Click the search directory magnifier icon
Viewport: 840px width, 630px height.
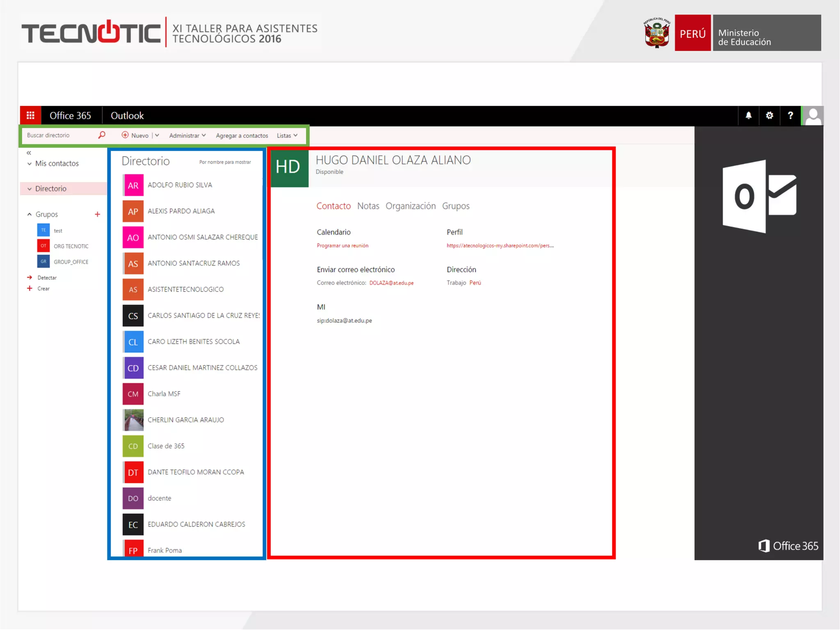coord(102,135)
